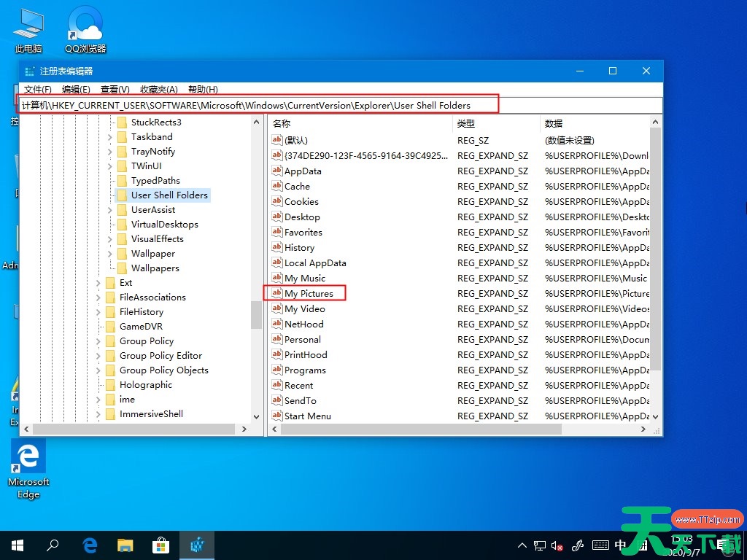Open the 收藏夹(A) menu
The width and height of the screenshot is (747, 560).
coord(158,89)
